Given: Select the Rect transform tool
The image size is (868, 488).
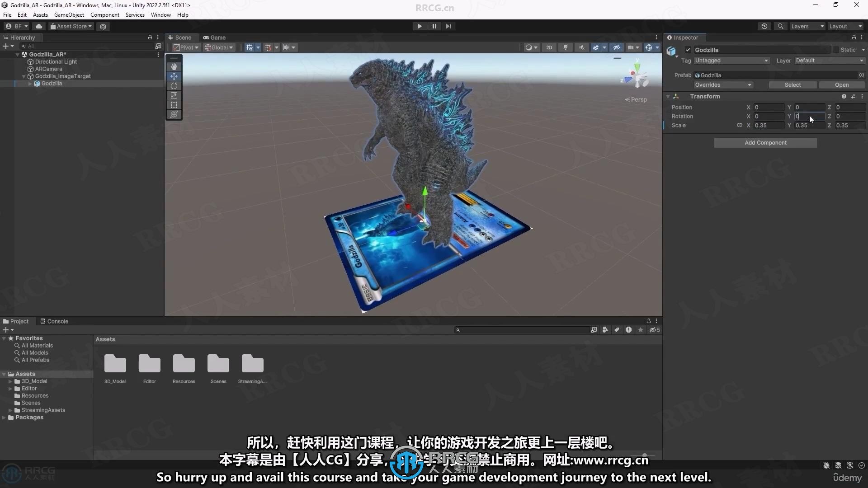Looking at the screenshot, I should pos(174,105).
